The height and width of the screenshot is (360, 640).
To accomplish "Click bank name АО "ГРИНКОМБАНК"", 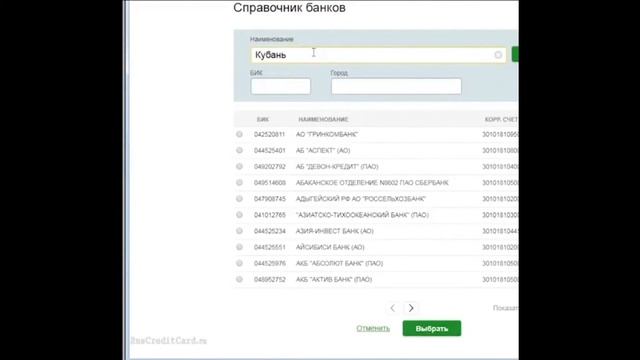I will [327, 134].
